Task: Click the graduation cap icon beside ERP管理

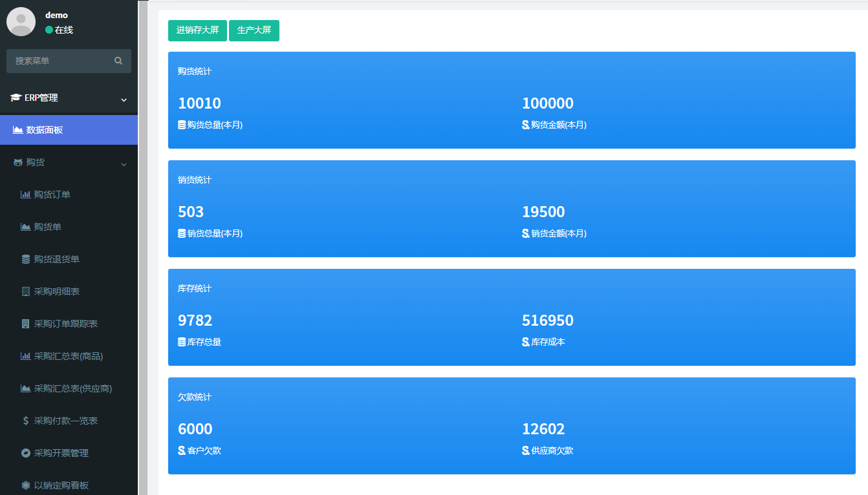Action: (16, 98)
